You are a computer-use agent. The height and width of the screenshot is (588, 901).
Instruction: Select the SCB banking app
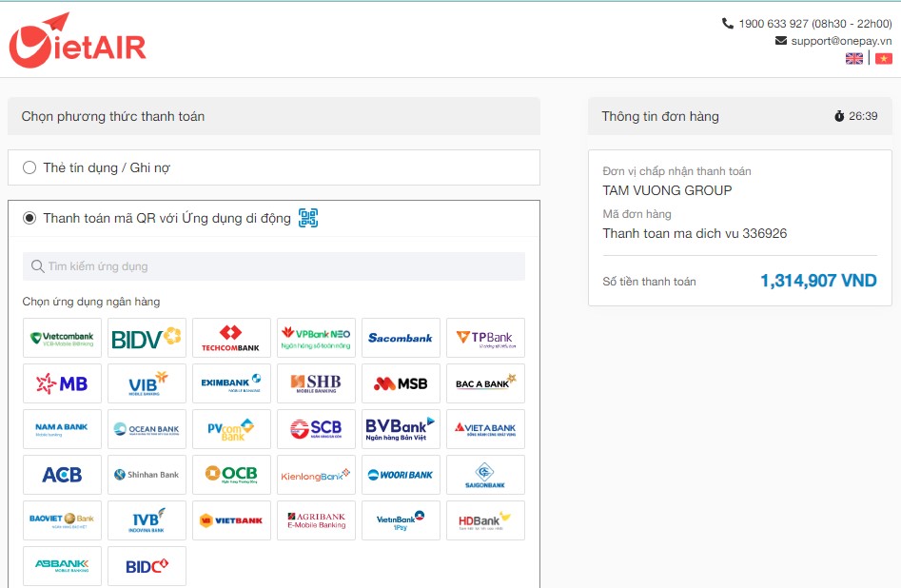[x=316, y=428]
